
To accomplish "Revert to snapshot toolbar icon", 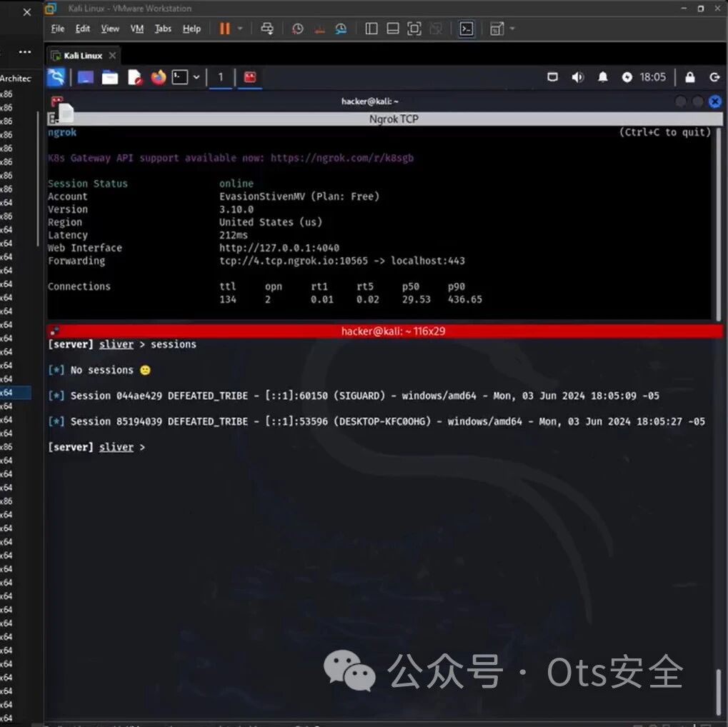I will click(x=319, y=29).
